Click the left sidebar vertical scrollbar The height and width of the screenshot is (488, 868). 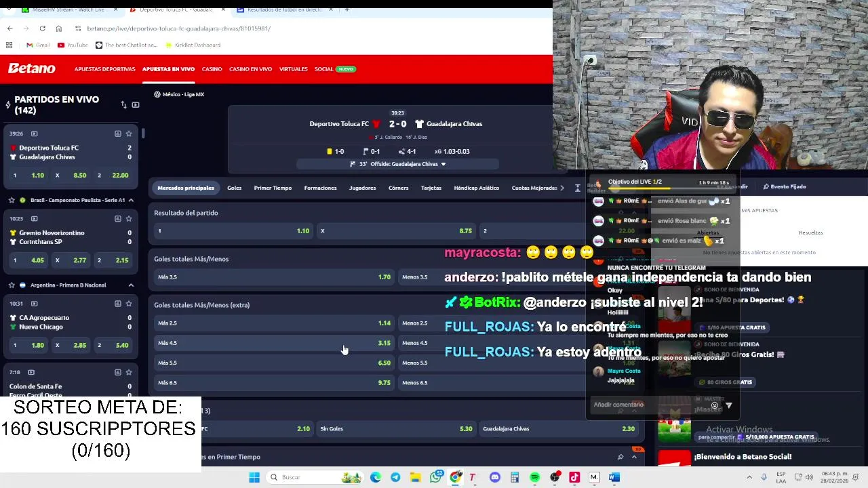(143, 133)
